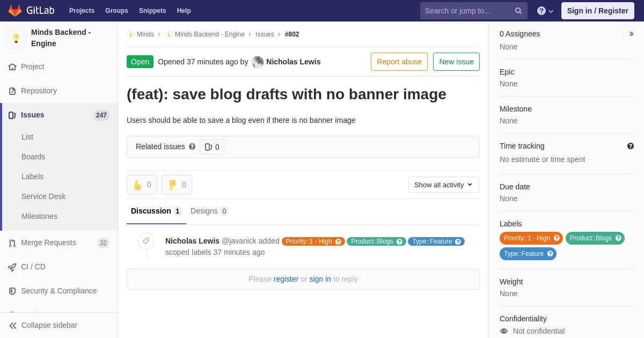Click help icon on Priority label in discussion

click(x=339, y=241)
